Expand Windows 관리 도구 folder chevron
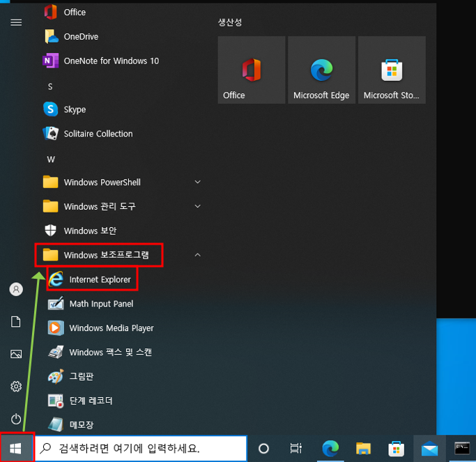The width and height of the screenshot is (476, 462). coord(198,206)
